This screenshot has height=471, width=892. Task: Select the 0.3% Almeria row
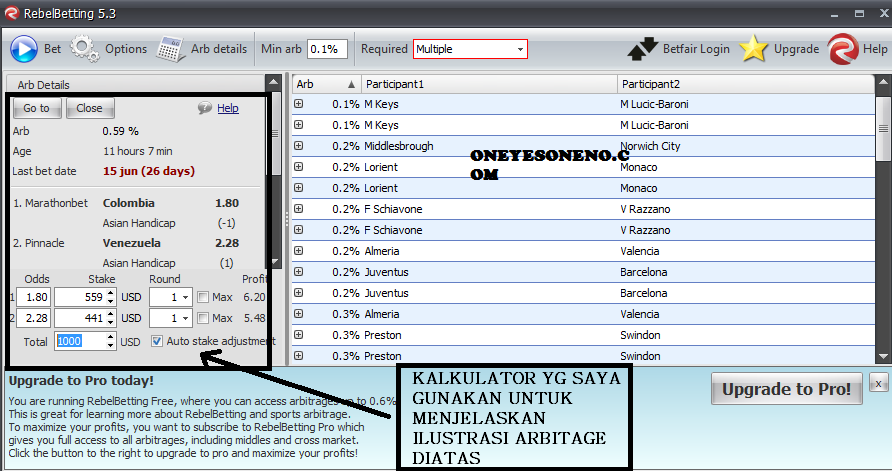pyautogui.click(x=583, y=314)
